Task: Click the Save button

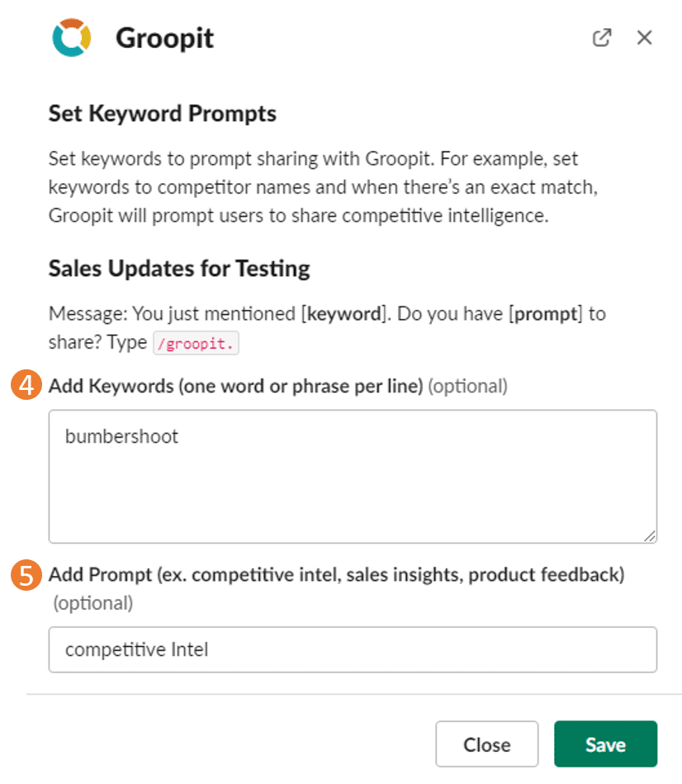Action: pos(605,744)
